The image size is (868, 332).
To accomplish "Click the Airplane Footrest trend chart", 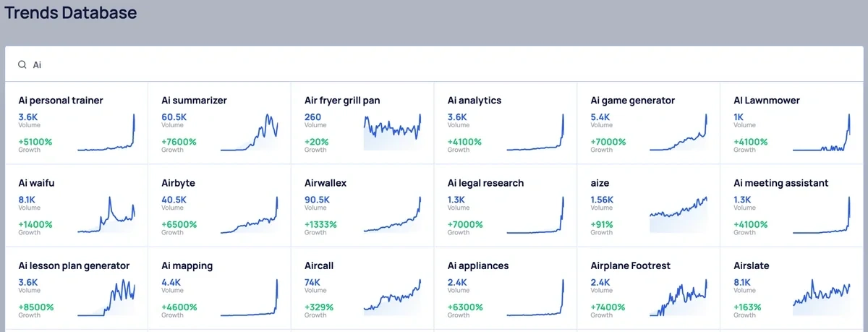I will 678,297.
